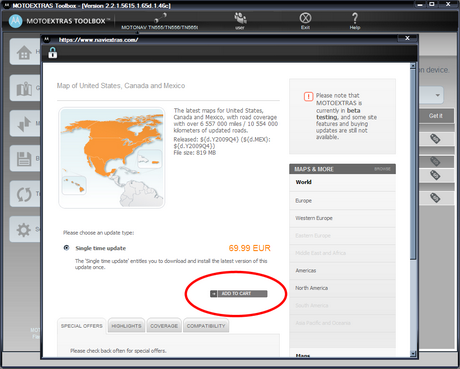Open the dropdown in the background window
The height and width of the screenshot is (369, 460).
coord(437,95)
